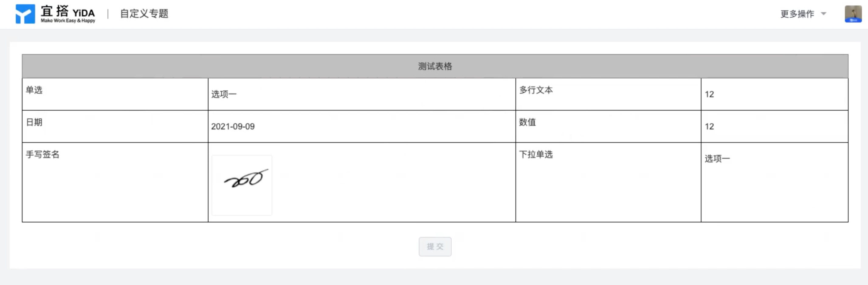
Task: Select the 下拉单选 value 选项一
Action: click(x=717, y=158)
